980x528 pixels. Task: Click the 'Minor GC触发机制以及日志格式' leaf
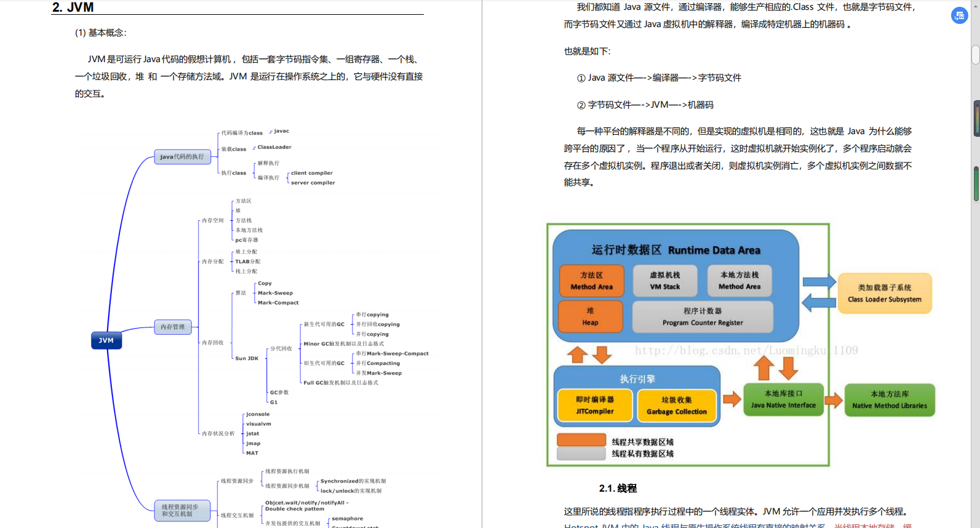click(344, 344)
